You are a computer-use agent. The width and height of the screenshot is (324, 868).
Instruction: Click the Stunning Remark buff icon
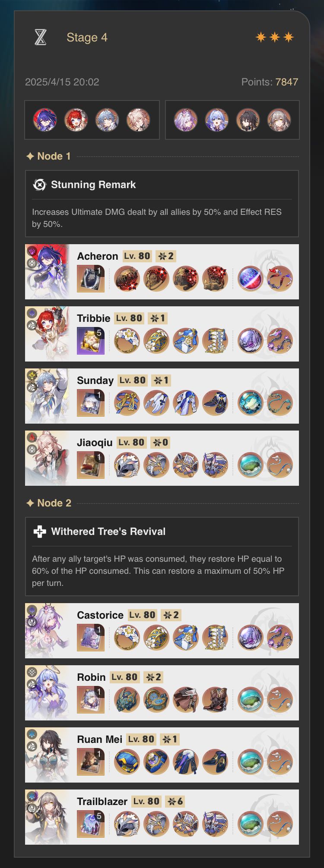[39, 185]
